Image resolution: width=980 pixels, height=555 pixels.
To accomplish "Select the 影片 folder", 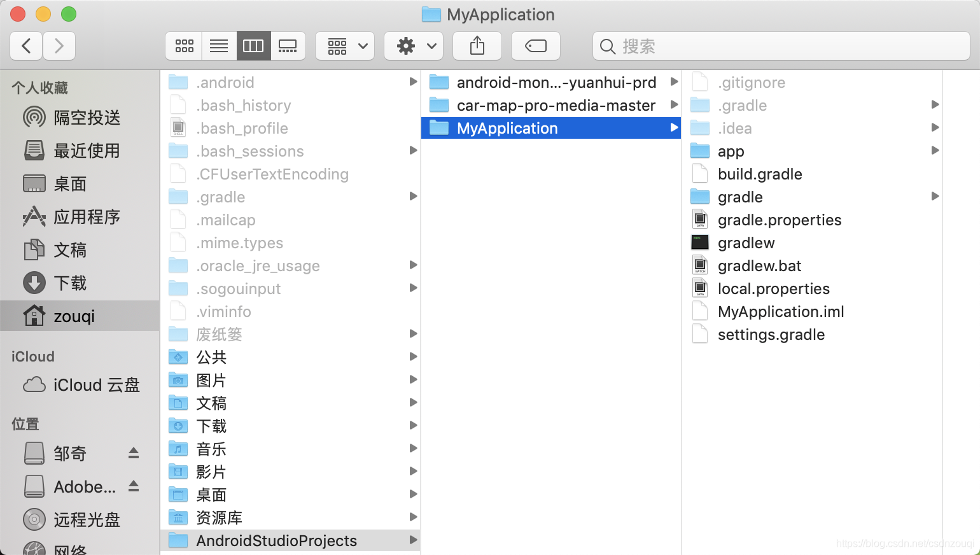I will [290, 472].
